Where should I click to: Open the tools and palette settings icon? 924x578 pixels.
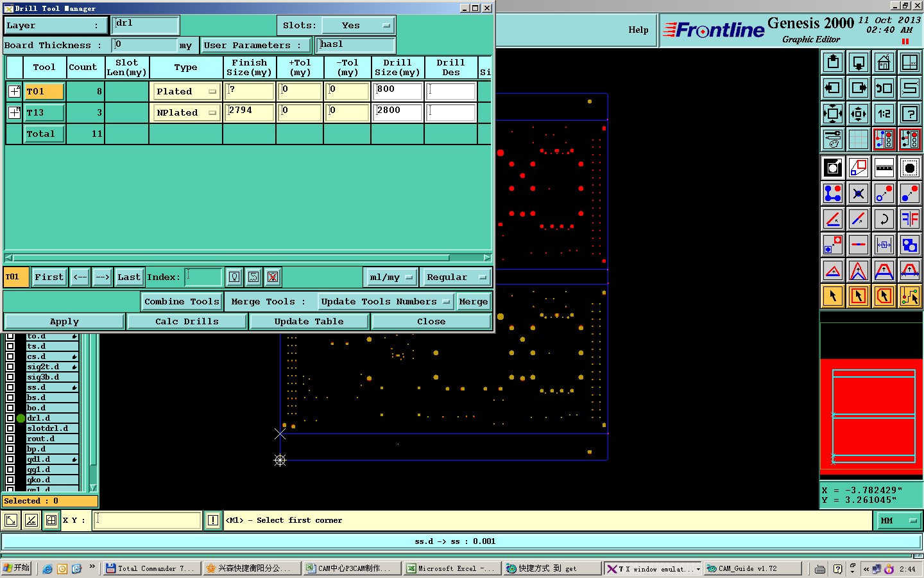pos(832,139)
